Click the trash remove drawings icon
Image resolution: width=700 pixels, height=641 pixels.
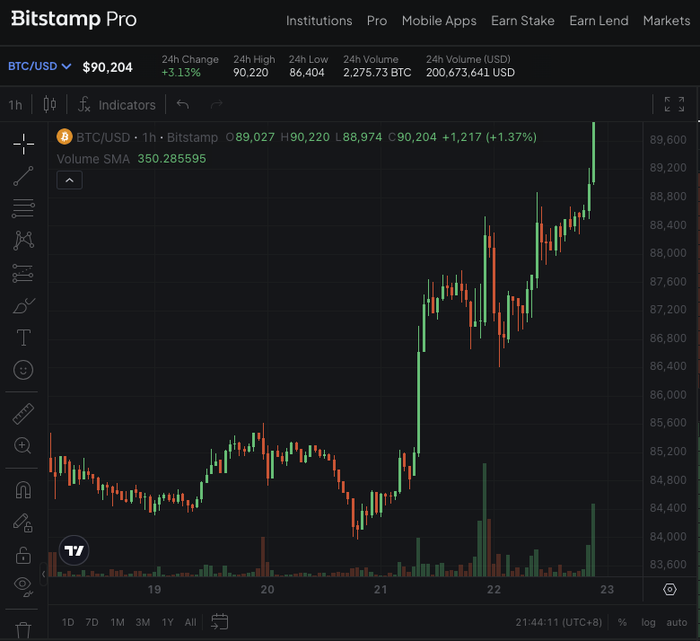(x=23, y=630)
